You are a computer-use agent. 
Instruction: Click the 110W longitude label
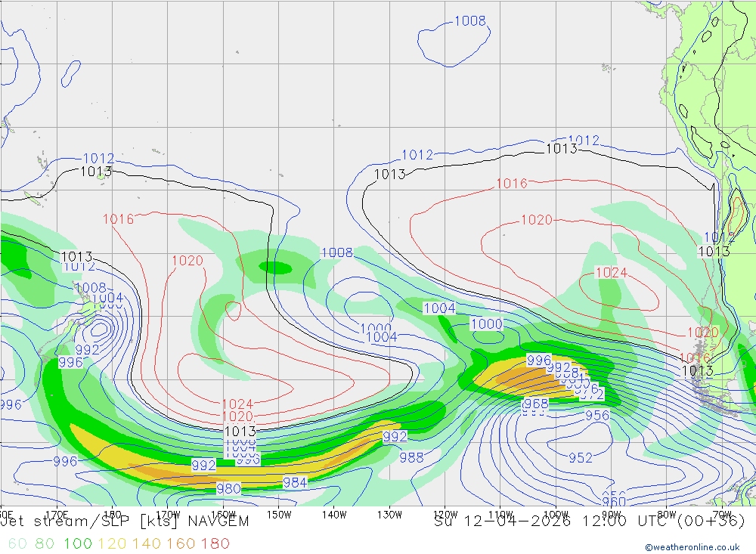tap(500, 515)
